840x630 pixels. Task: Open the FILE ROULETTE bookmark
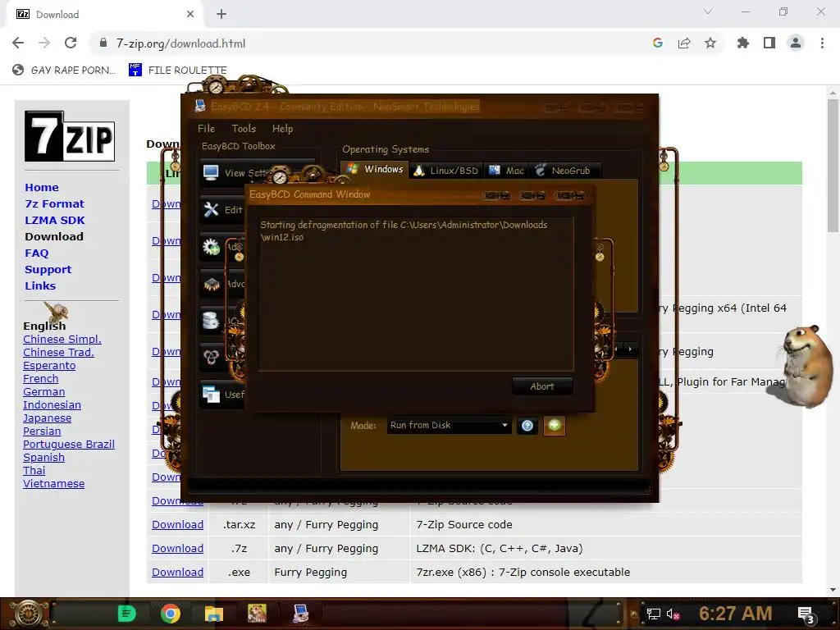(178, 70)
